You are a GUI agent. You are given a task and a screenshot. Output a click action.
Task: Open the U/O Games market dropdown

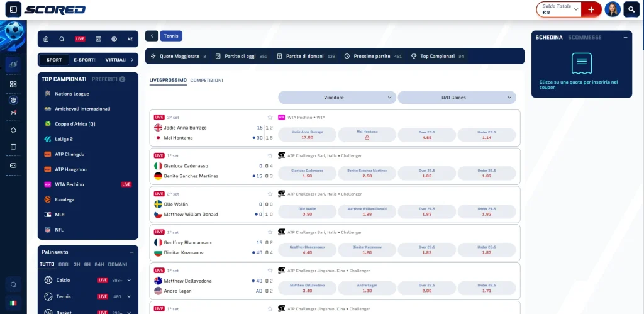tap(457, 98)
